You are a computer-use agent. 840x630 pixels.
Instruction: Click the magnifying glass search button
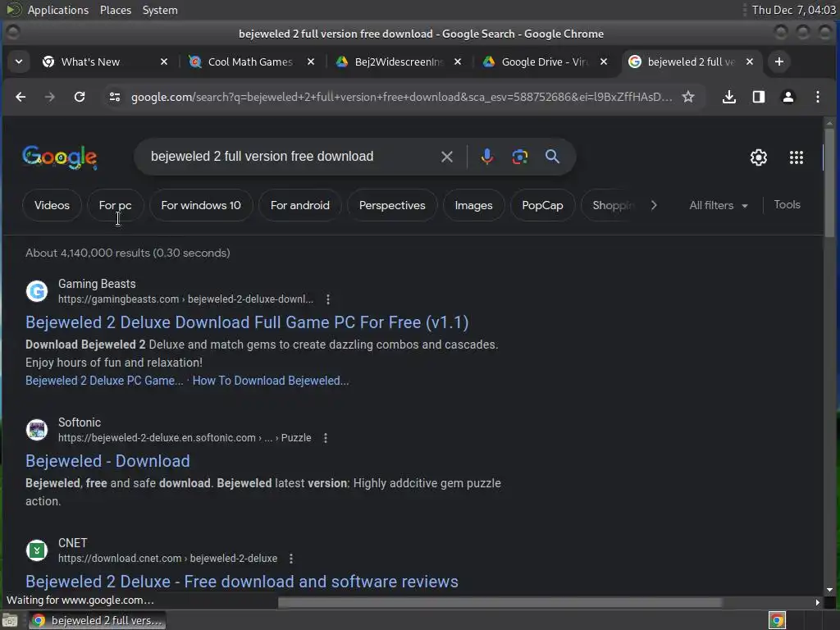(x=552, y=157)
